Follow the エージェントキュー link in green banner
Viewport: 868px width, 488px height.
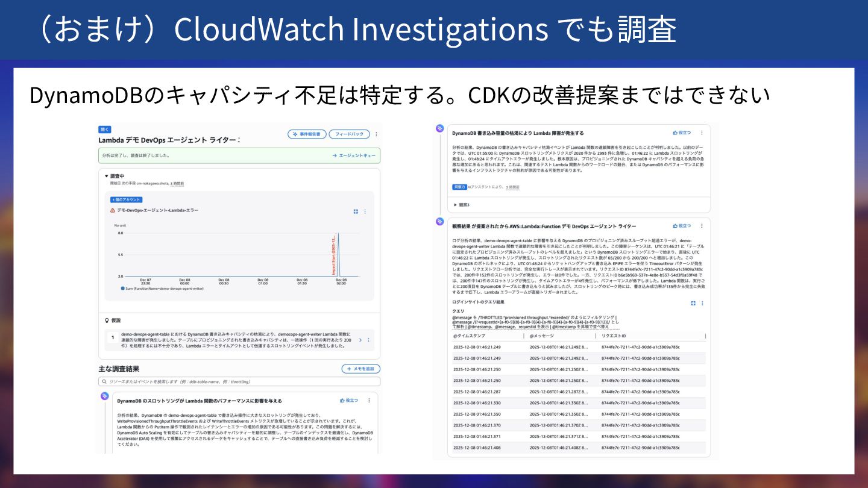[354, 155]
